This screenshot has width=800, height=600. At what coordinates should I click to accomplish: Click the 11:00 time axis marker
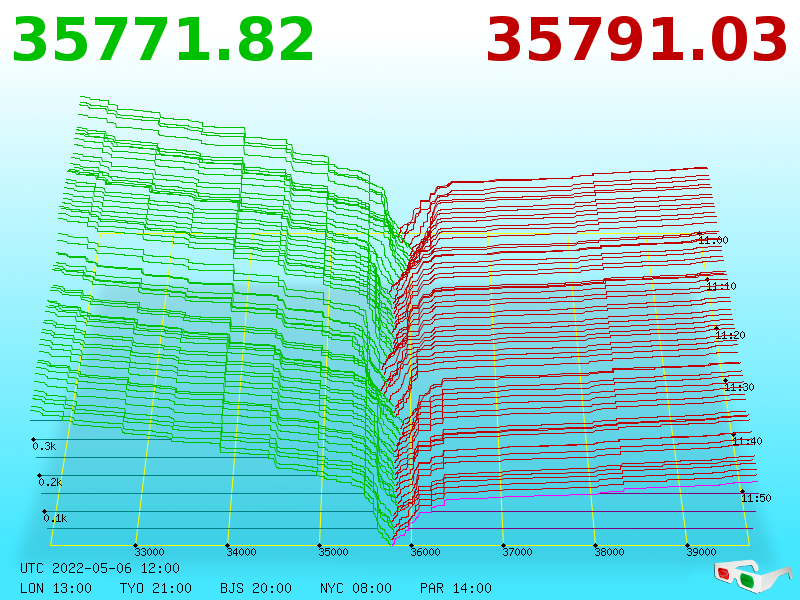click(713, 240)
